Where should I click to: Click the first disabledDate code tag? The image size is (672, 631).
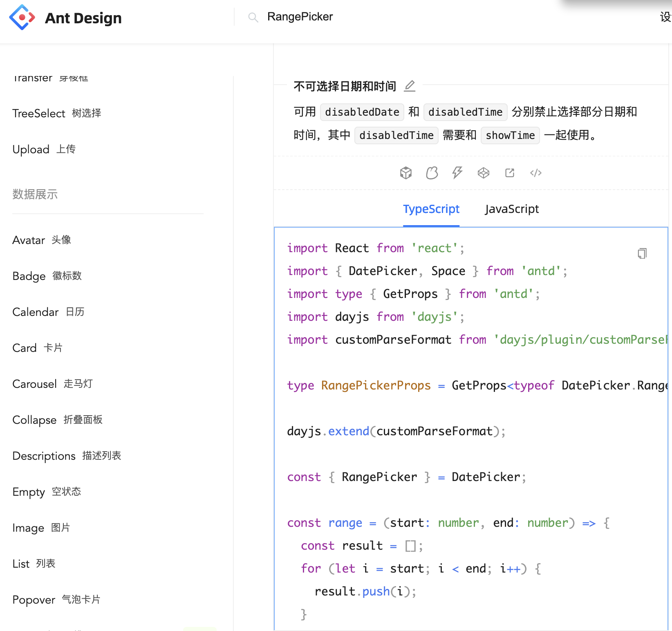coord(362,112)
